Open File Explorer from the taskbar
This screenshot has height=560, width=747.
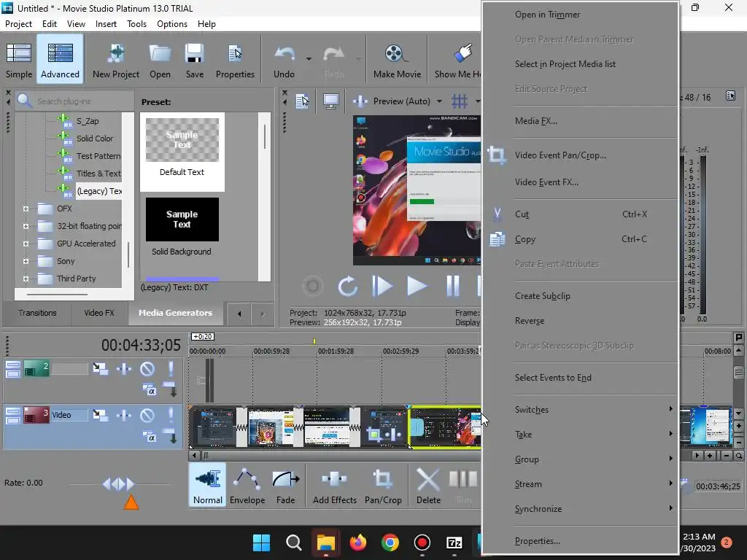click(326, 542)
